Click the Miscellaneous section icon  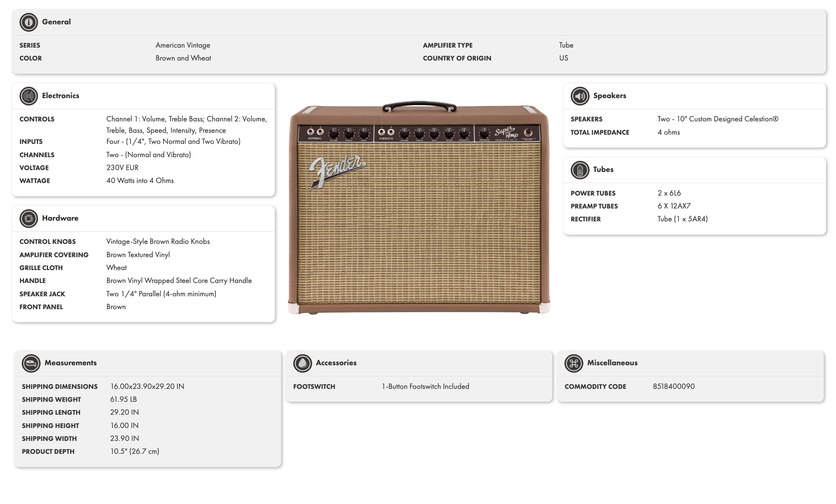point(573,363)
